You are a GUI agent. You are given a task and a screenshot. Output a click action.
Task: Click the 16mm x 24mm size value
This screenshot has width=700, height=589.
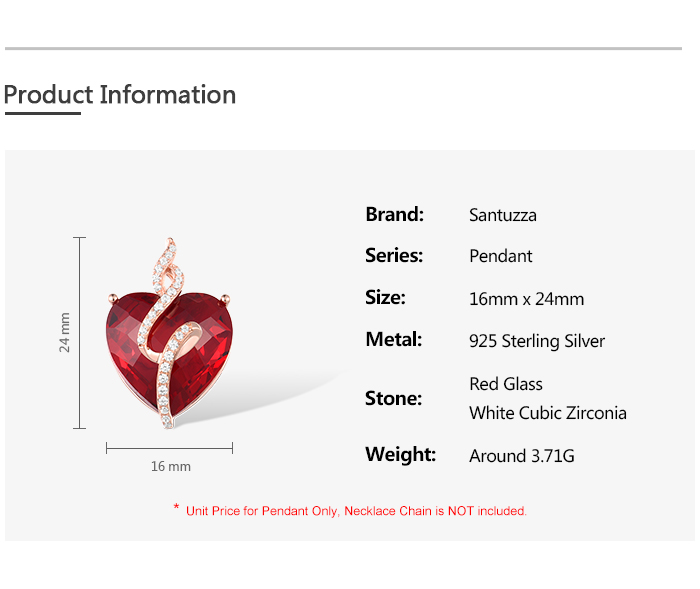[x=526, y=299]
